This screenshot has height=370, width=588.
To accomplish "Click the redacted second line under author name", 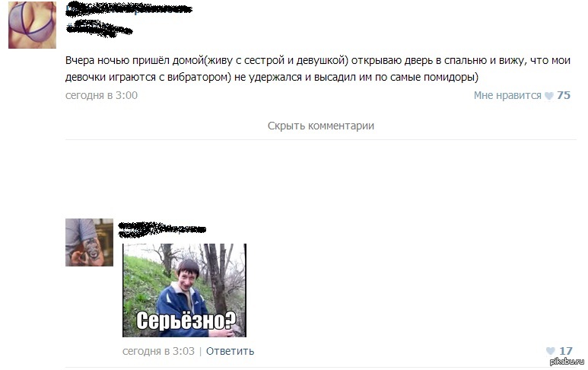I will tap(99, 28).
